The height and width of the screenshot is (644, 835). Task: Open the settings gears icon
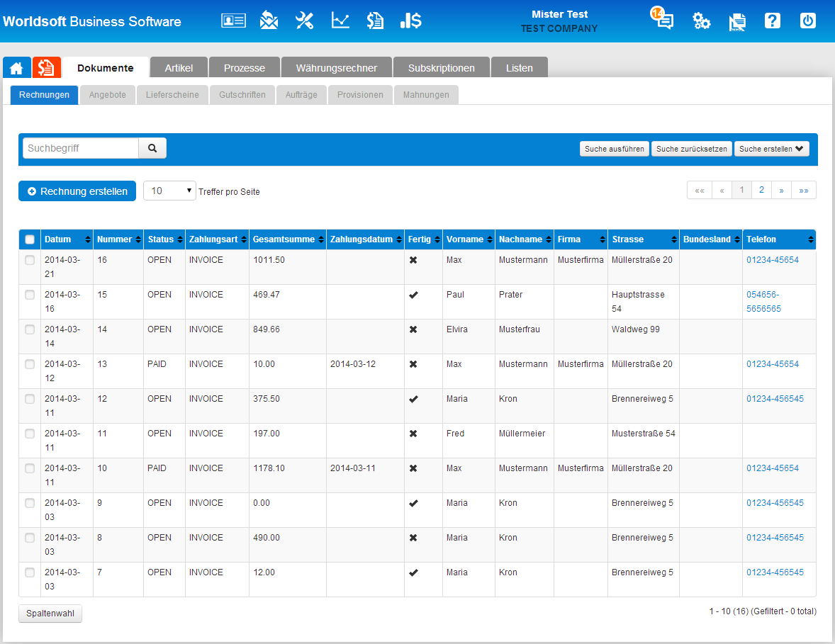tap(701, 21)
